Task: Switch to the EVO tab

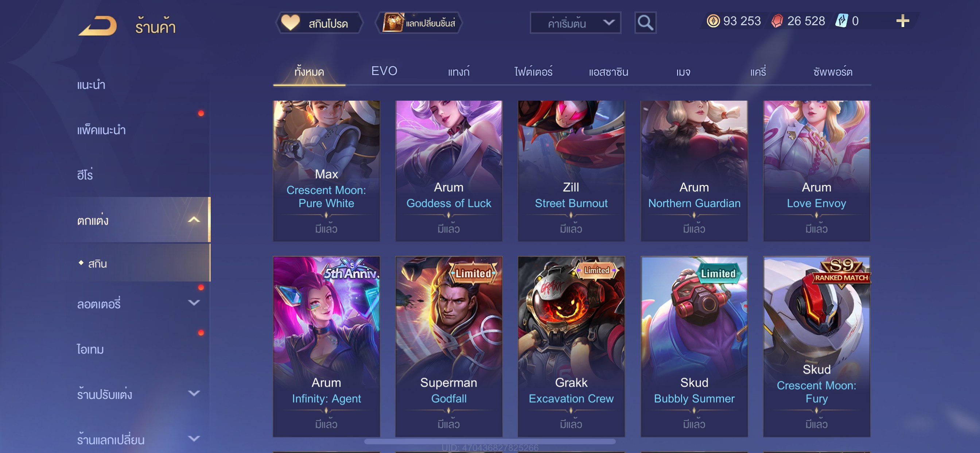Action: point(384,71)
